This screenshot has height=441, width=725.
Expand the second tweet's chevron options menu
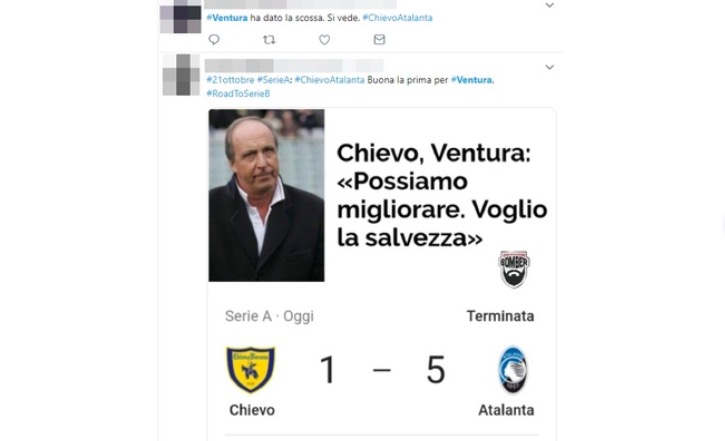(549, 67)
